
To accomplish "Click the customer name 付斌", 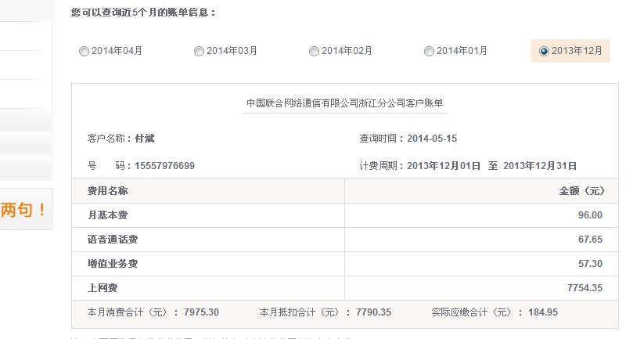I will (145, 139).
